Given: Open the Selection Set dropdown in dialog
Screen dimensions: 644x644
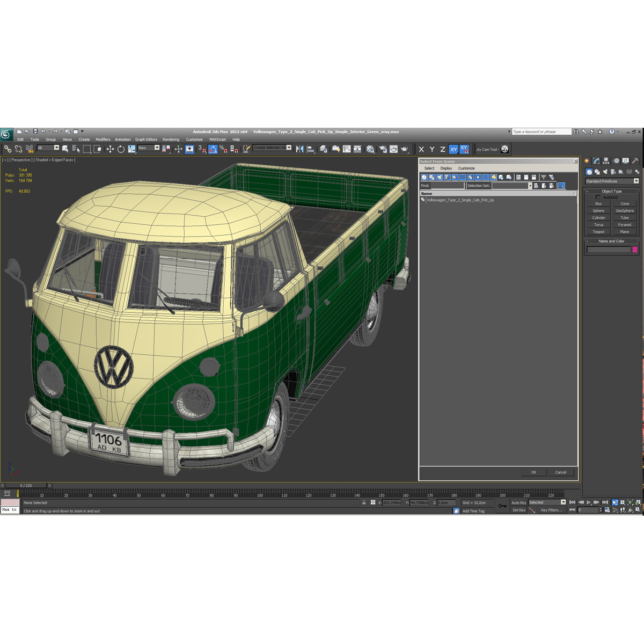Looking at the screenshot, I should pos(512,186).
